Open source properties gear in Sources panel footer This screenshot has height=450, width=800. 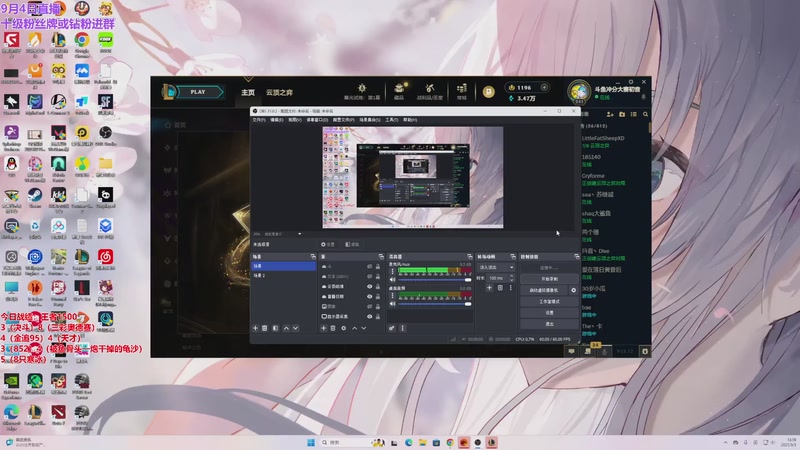[x=343, y=328]
